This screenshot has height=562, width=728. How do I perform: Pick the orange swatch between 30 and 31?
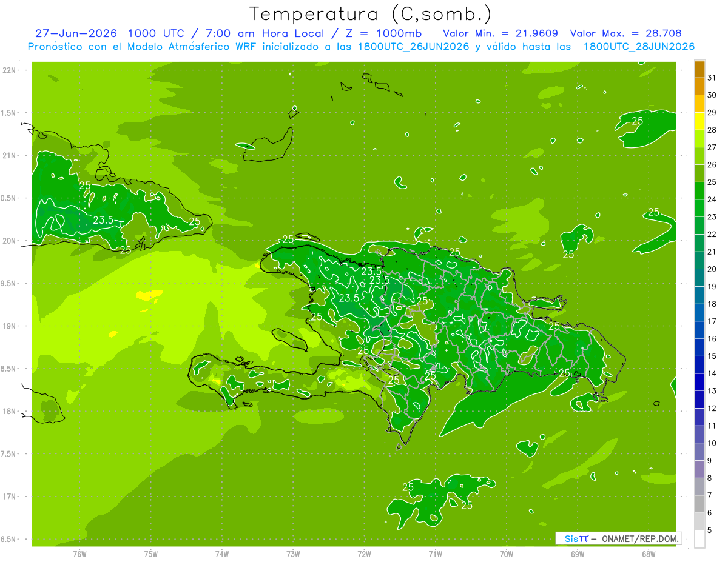click(x=699, y=87)
